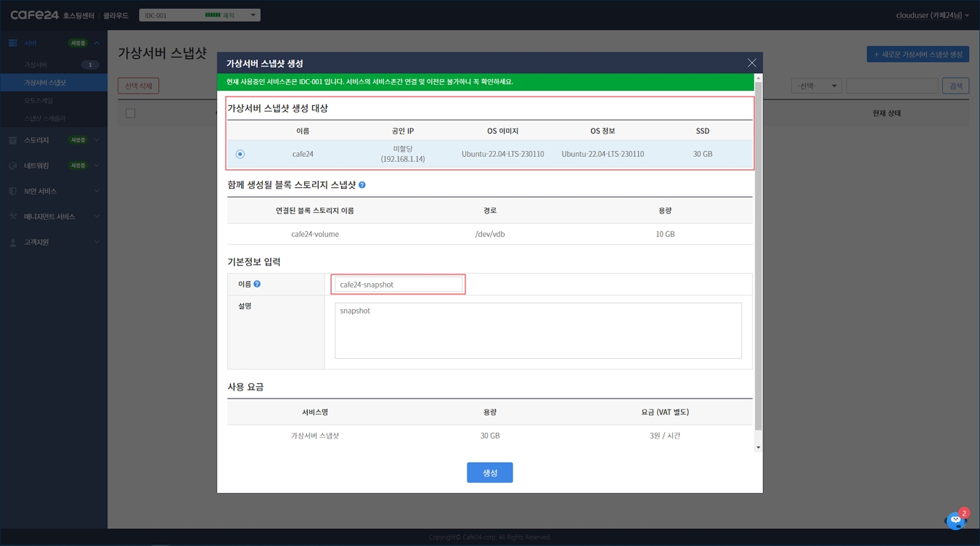The width and height of the screenshot is (980, 546).
Task: Click help icon beside 이름 label
Action: [257, 284]
